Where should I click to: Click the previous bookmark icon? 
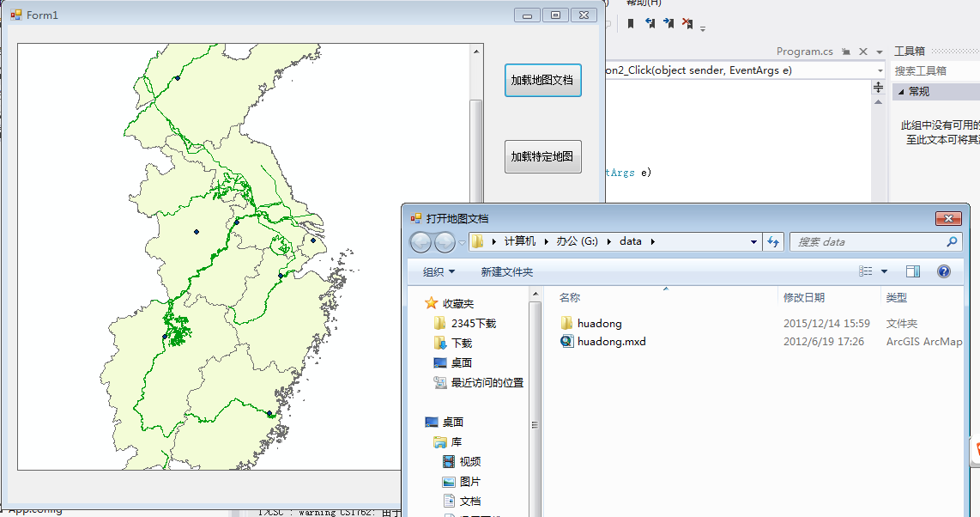pos(650,24)
